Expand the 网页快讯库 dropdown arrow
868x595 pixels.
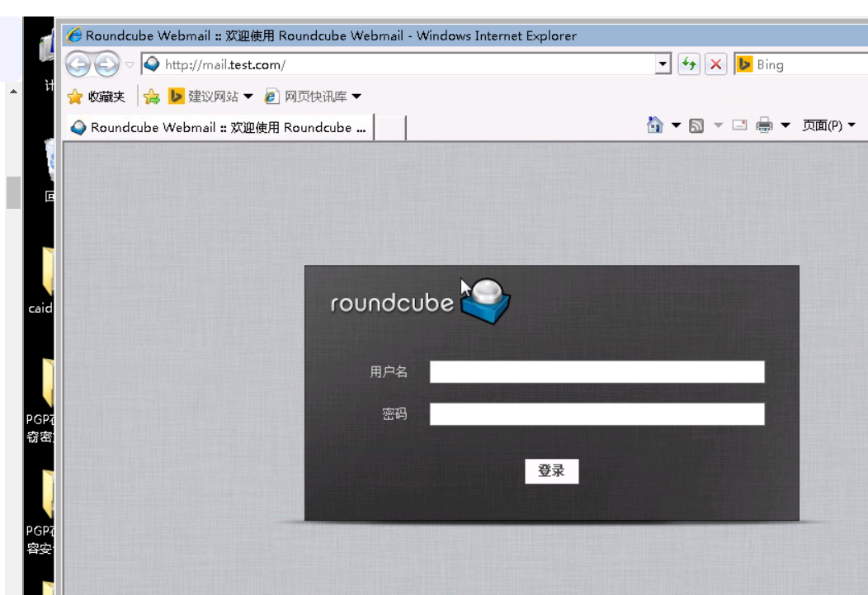[356, 97]
